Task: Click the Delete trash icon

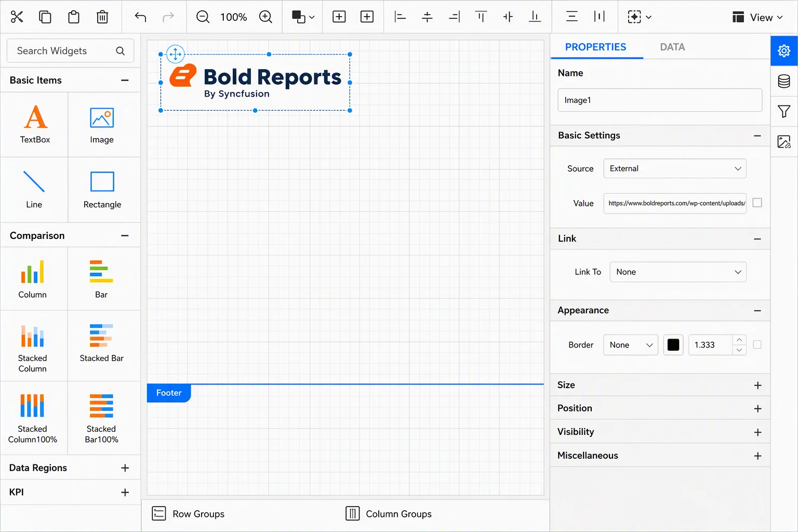Action: (102, 17)
